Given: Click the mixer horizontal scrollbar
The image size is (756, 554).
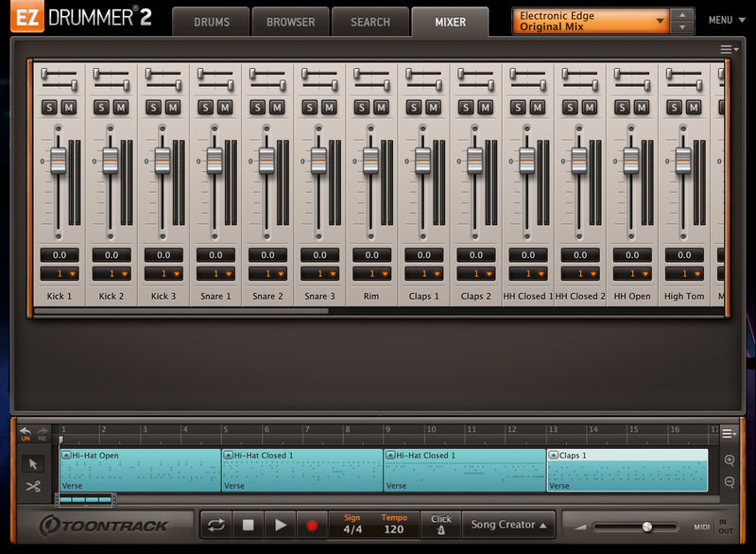Looking at the screenshot, I should [x=181, y=311].
